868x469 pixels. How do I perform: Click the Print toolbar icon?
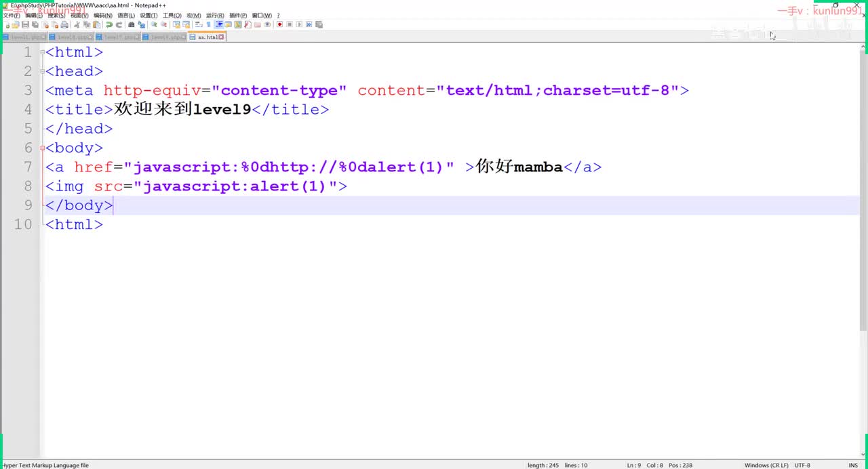(x=64, y=24)
